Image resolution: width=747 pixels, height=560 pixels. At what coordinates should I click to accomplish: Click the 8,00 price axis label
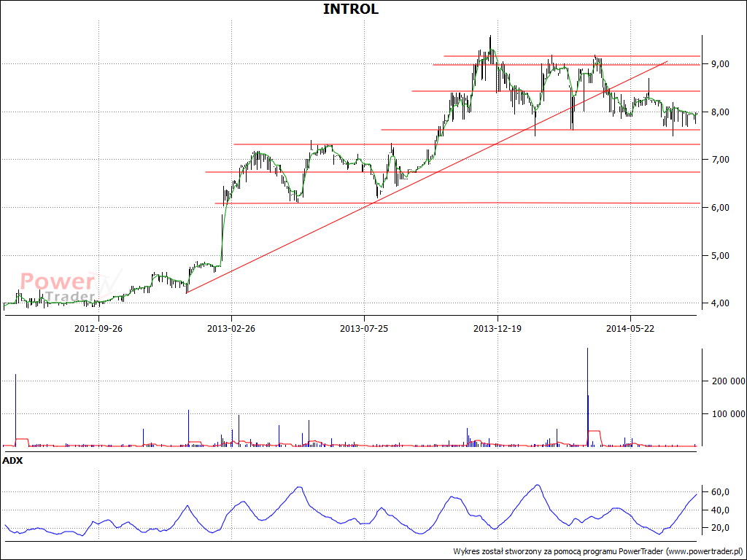(719, 112)
